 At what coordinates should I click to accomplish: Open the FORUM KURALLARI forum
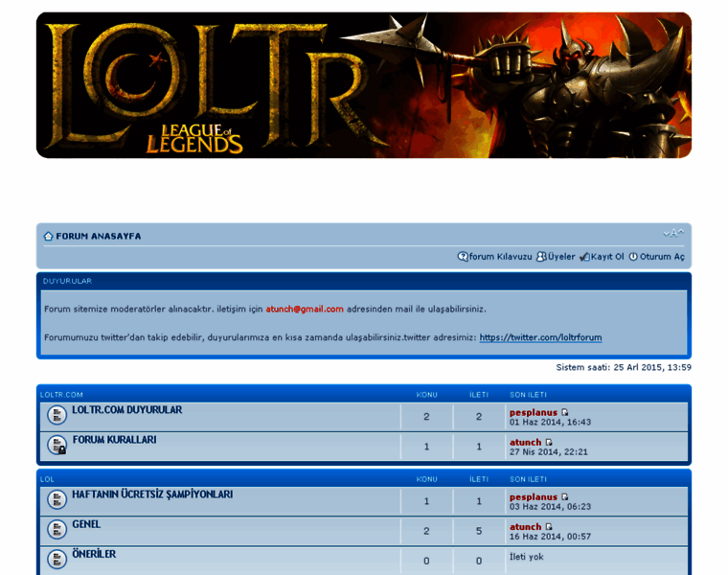[114, 439]
